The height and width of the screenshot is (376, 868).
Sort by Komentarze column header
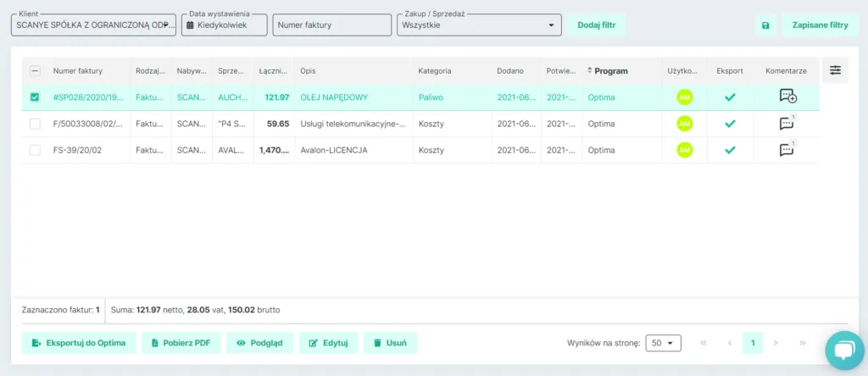click(x=786, y=71)
